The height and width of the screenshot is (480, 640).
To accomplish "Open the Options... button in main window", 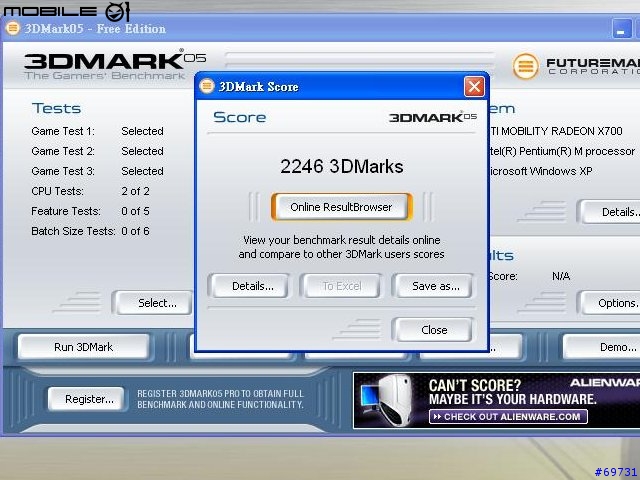I will click(610, 303).
